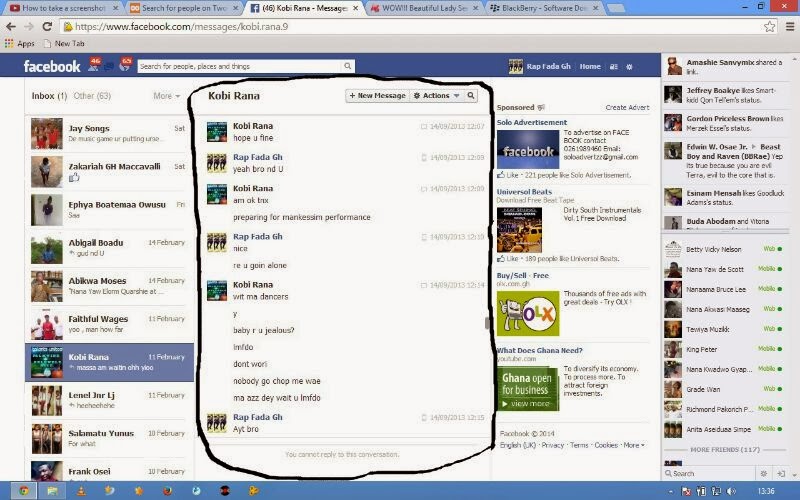Click Chrome icon in Windows taskbar
This screenshot has width=800, height=500.
tap(24, 491)
